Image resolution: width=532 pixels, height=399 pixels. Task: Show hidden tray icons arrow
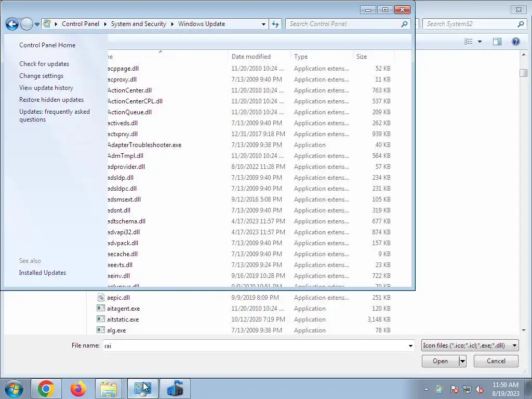pos(426,389)
